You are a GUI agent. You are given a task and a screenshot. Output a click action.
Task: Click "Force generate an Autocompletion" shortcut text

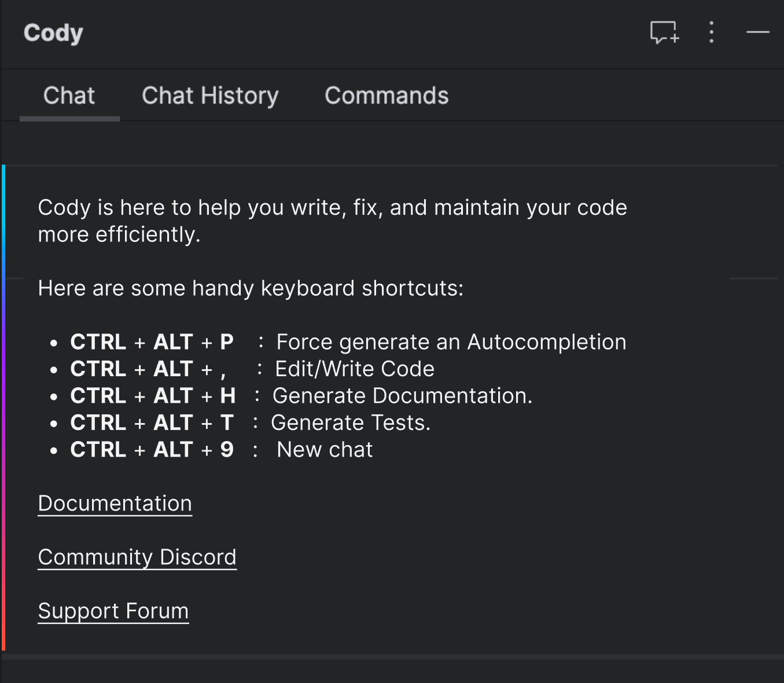[451, 342]
